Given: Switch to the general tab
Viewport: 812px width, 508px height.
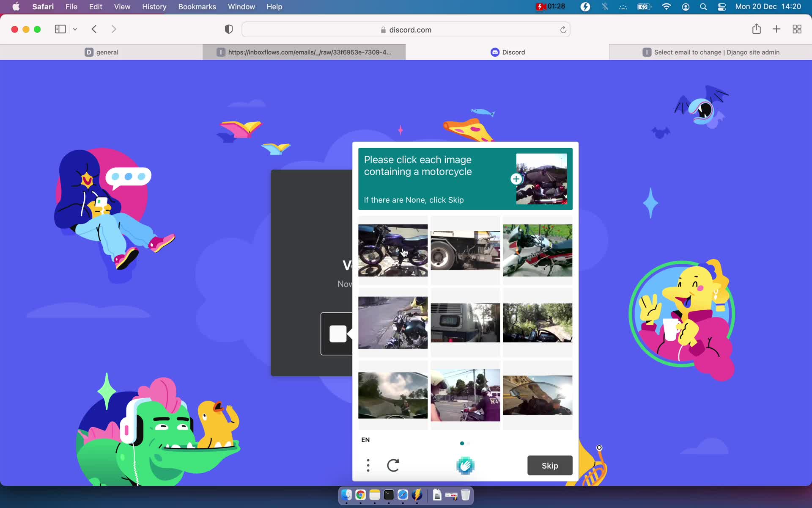Looking at the screenshot, I should tap(101, 52).
